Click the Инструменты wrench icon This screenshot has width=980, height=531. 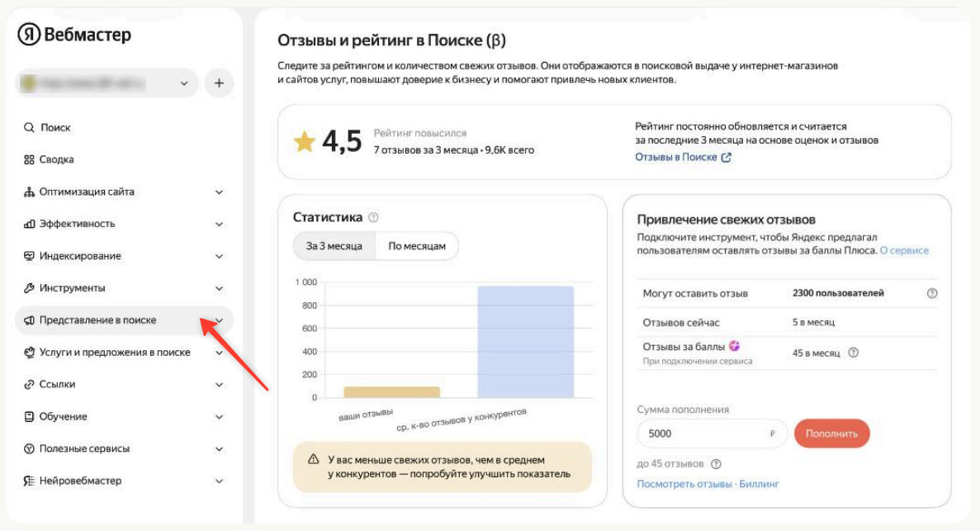pos(29,288)
